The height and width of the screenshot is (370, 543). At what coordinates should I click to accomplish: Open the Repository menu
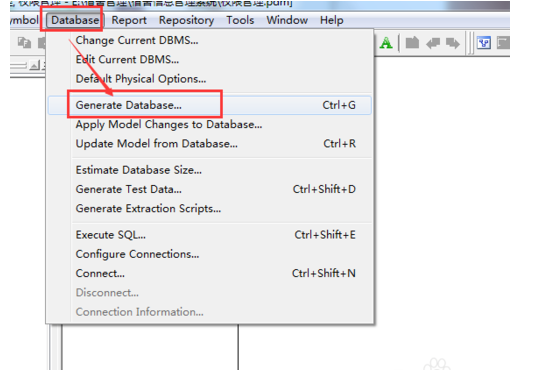tap(186, 20)
